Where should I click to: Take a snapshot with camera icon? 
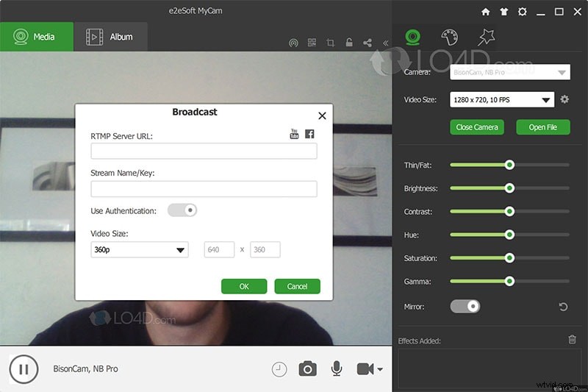click(x=307, y=369)
